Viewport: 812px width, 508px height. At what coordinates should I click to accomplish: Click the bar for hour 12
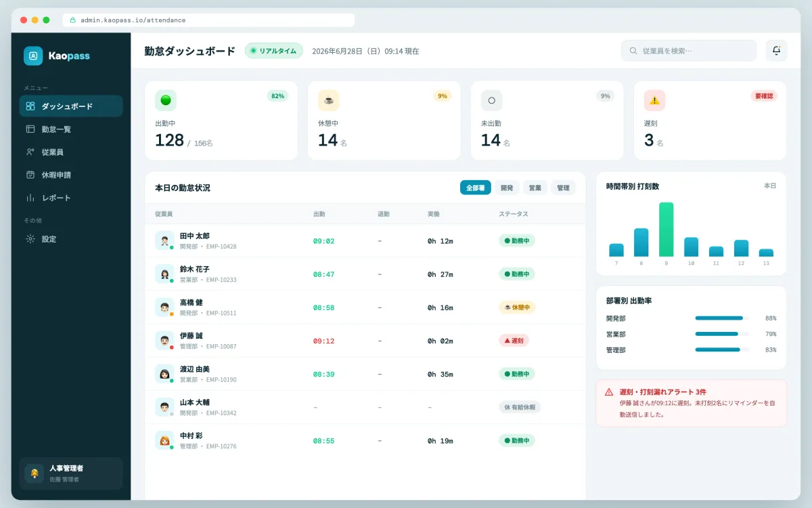click(741, 248)
